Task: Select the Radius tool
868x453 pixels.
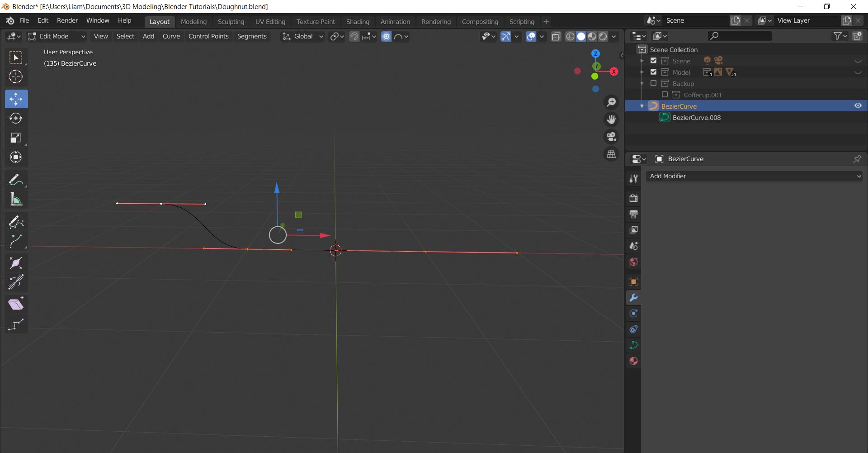Action: 16,263
